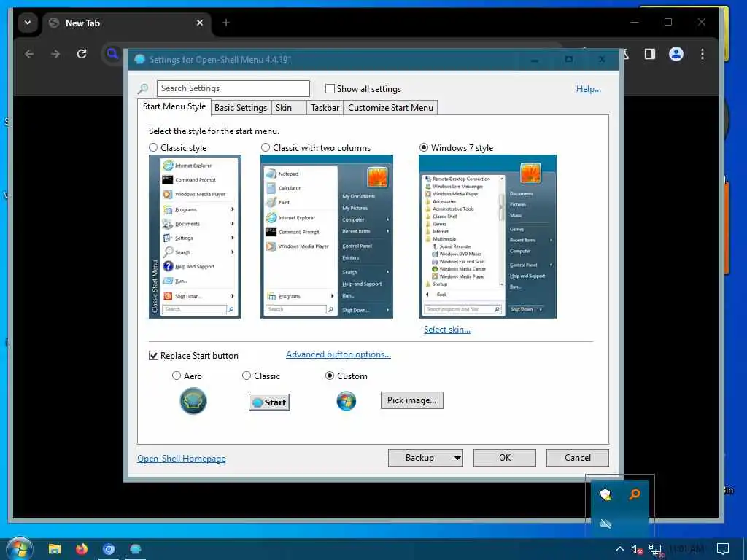Click the two-column style preview image
Viewport: 747px width, 560px height.
[327, 237]
